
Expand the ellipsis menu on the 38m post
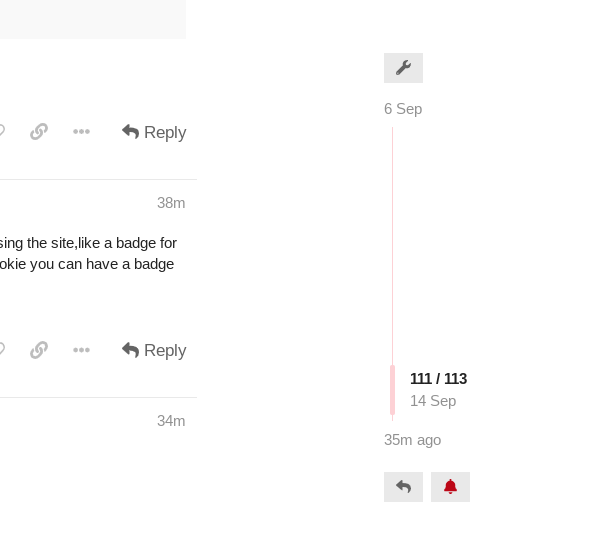[x=81, y=350]
